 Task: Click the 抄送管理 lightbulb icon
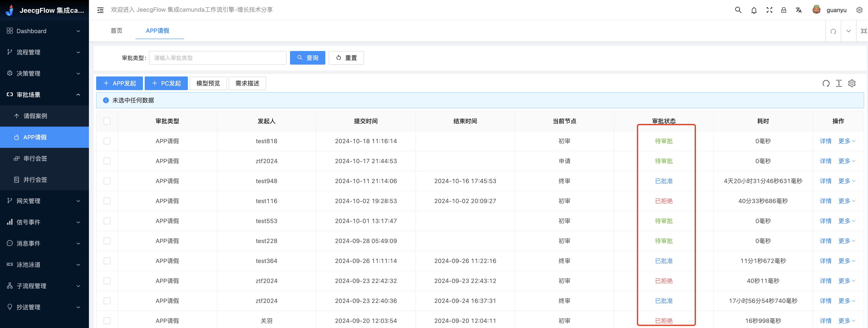(10, 307)
